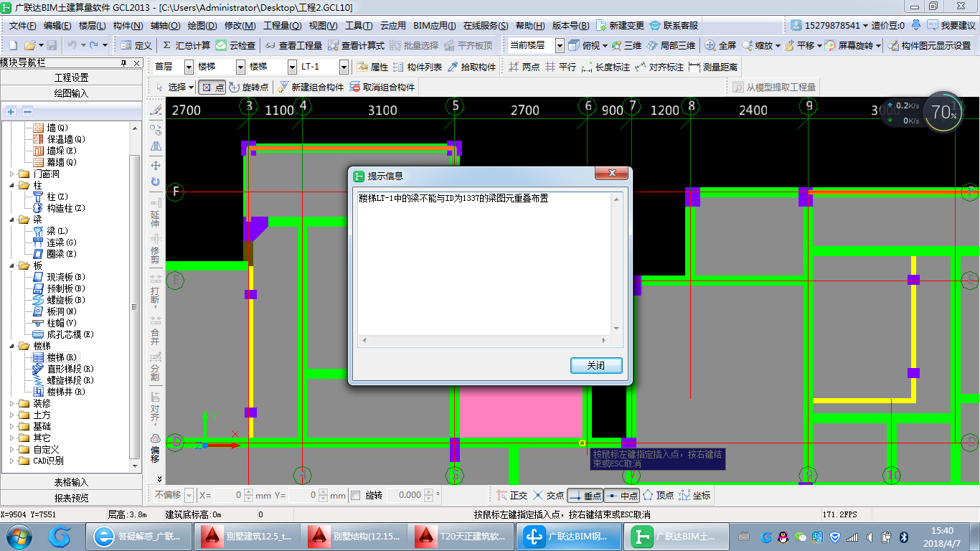
Task: Open AutoCAD 别墅建筑12.5 taskbar item
Action: (247, 536)
